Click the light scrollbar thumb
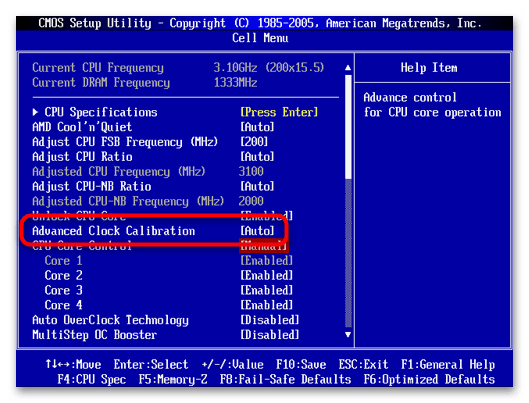 348,127
